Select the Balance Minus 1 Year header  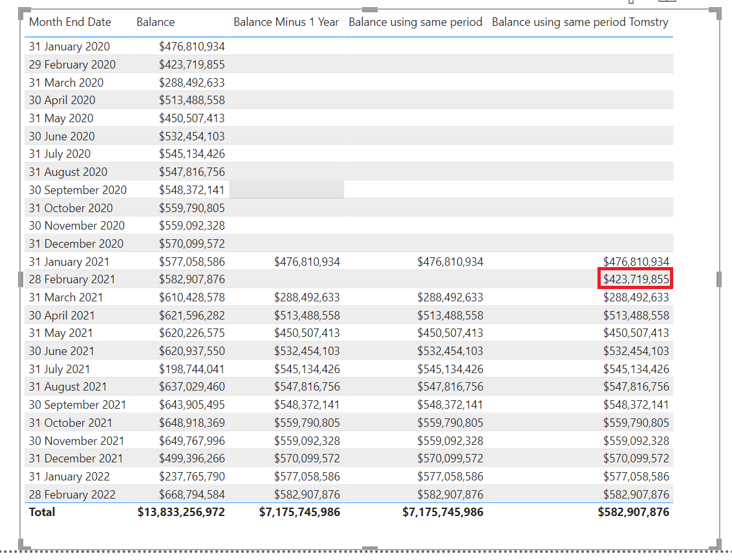tap(286, 22)
